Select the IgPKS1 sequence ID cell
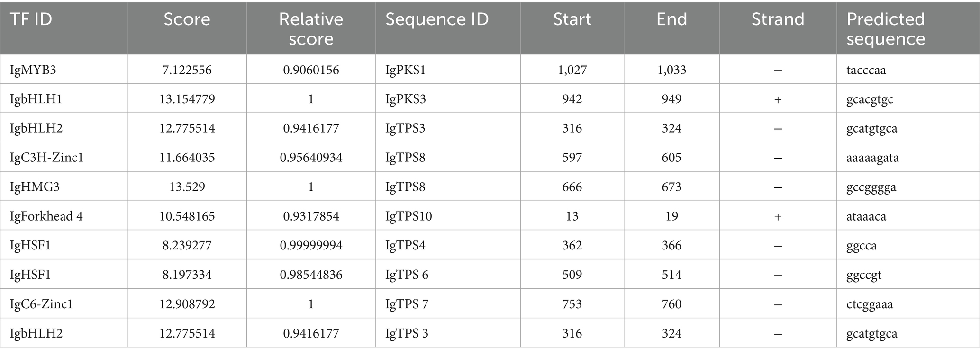The height and width of the screenshot is (356, 980). coord(405,70)
